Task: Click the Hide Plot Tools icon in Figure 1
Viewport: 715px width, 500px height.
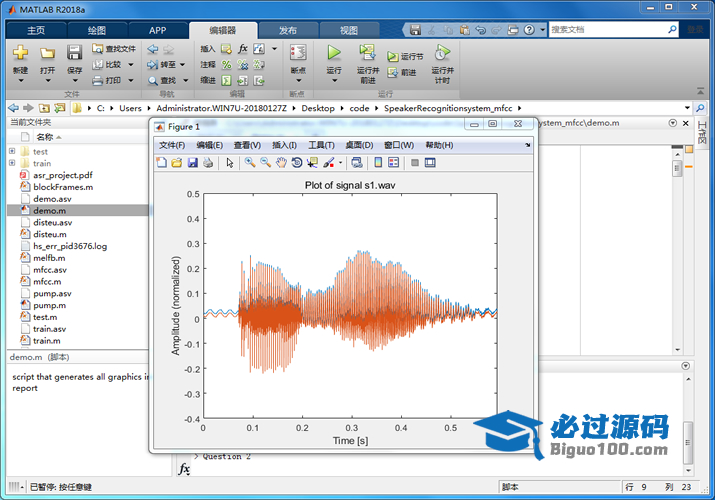Action: [414, 163]
